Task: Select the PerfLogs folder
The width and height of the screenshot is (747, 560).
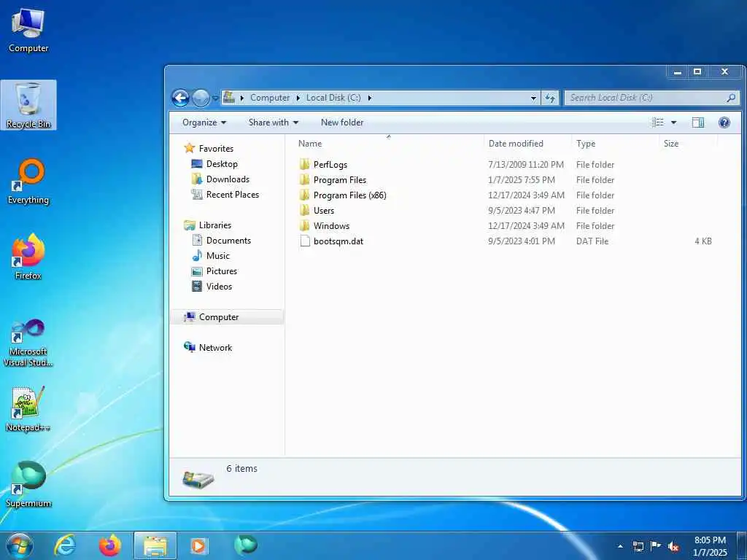Action: [324, 165]
